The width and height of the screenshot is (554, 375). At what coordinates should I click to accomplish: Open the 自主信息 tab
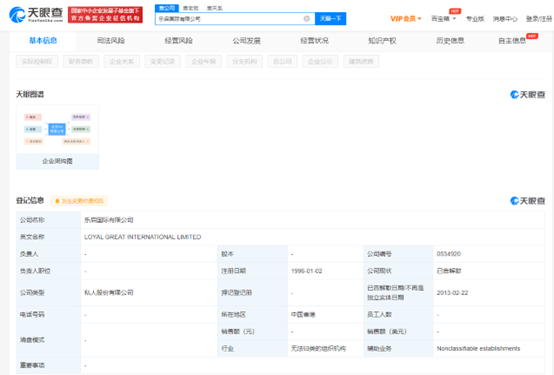click(x=512, y=41)
